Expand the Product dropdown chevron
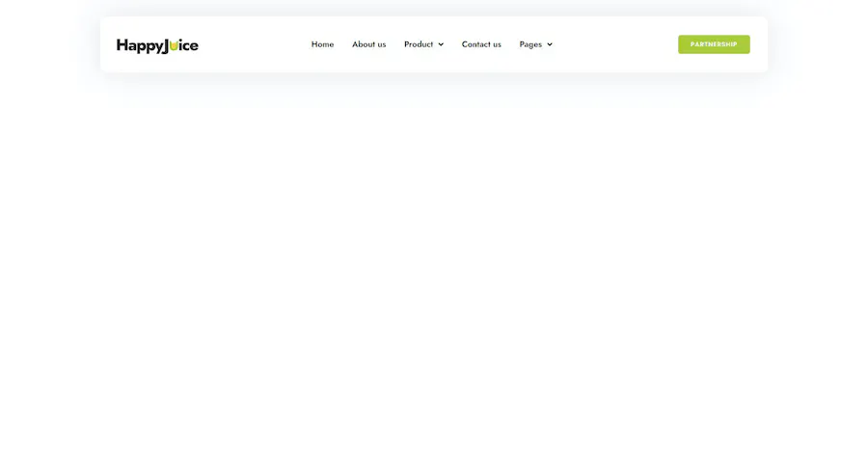This screenshot has height=472, width=868. (x=441, y=44)
